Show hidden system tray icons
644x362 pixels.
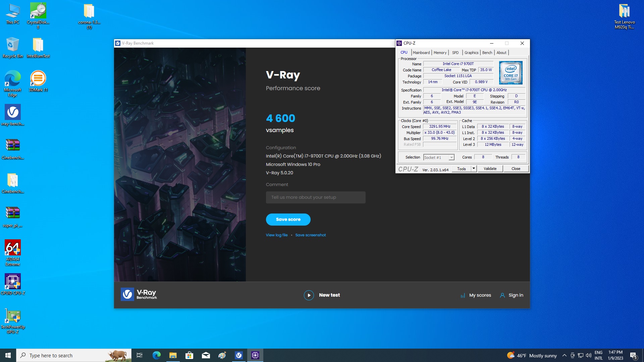coord(564,355)
